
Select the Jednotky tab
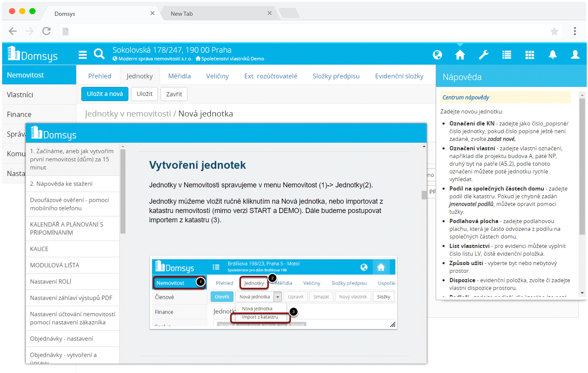click(140, 76)
